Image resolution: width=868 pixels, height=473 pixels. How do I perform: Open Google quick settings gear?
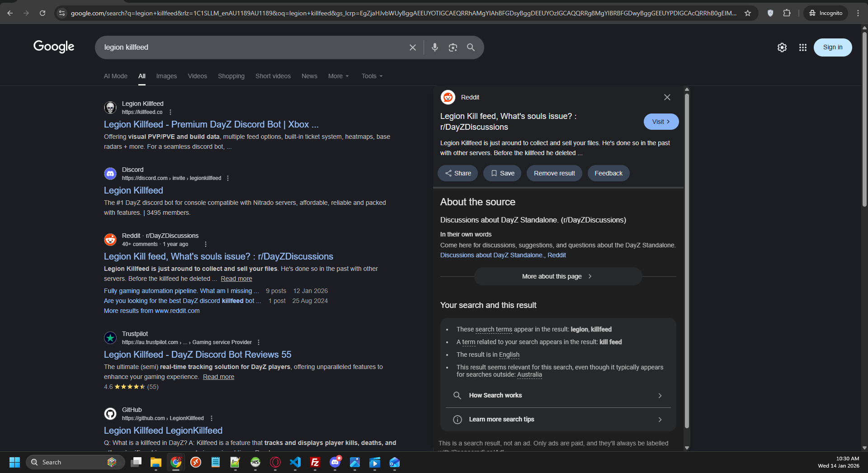(x=782, y=47)
